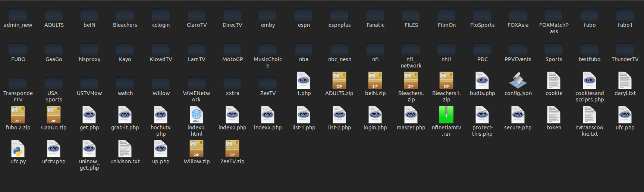Click the ClaroTV folder name
The image size is (644, 192).
click(197, 25)
